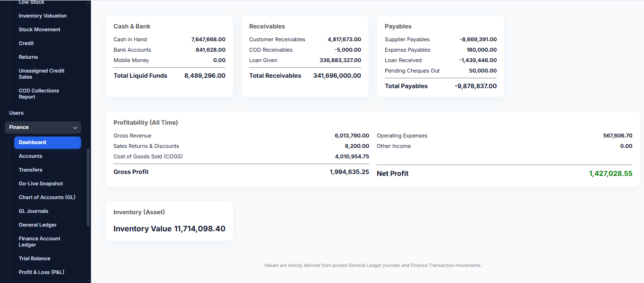Click Gross Profit 1,994,635.25

[349, 172]
